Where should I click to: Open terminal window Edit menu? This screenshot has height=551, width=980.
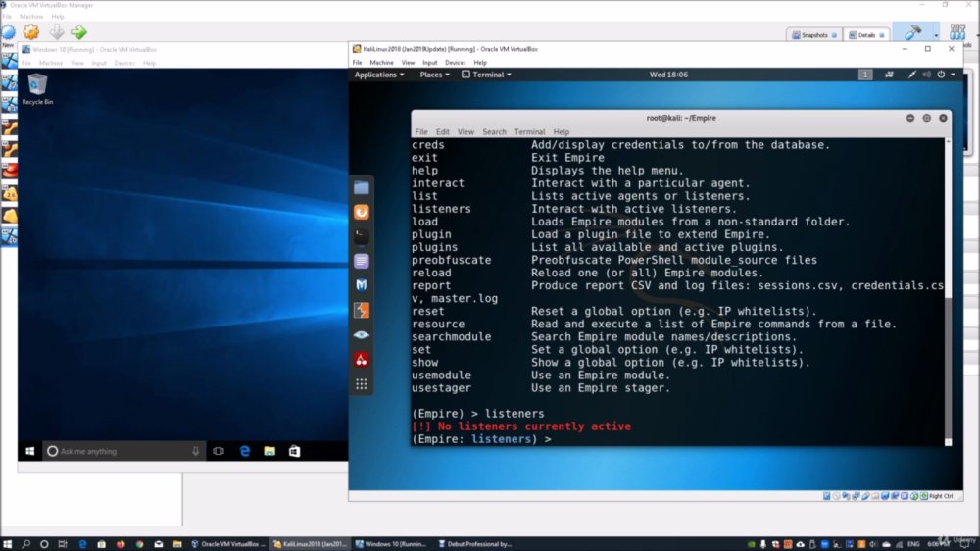pyautogui.click(x=443, y=132)
